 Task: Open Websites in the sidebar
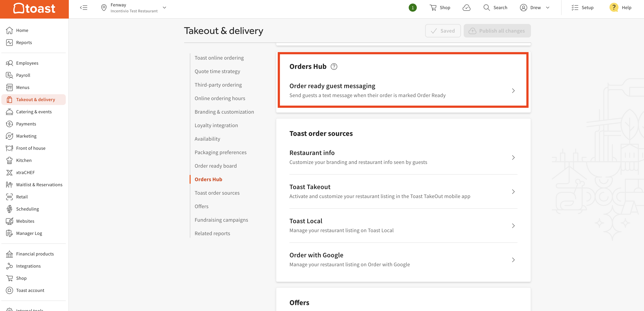tap(34, 221)
